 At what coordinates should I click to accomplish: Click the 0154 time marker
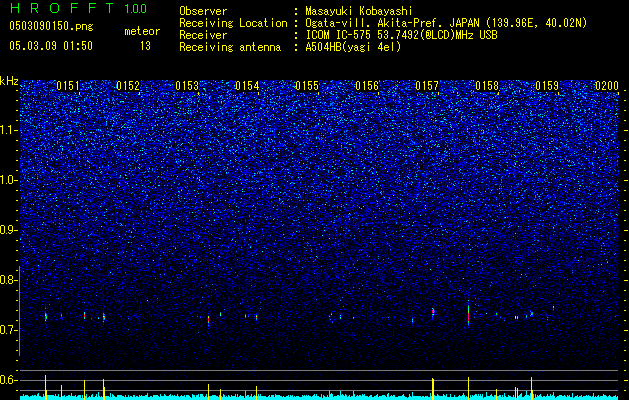[247, 86]
